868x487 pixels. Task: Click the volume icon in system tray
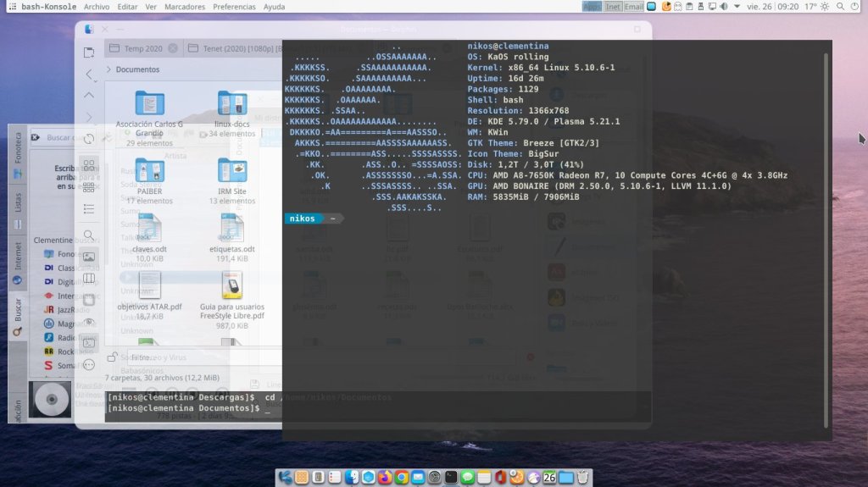723,7
